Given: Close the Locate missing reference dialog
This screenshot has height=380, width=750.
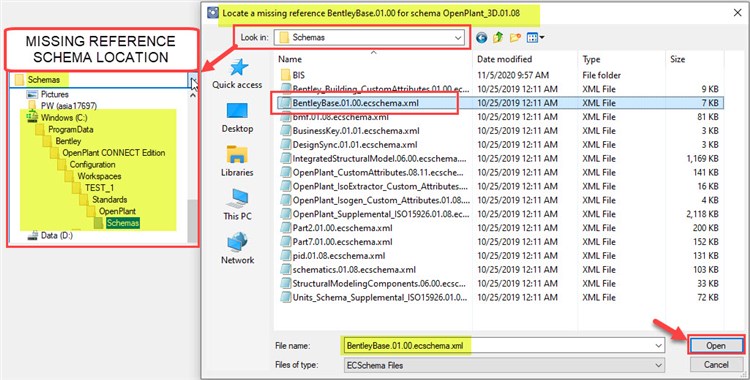Looking at the screenshot, I should 738,13.
